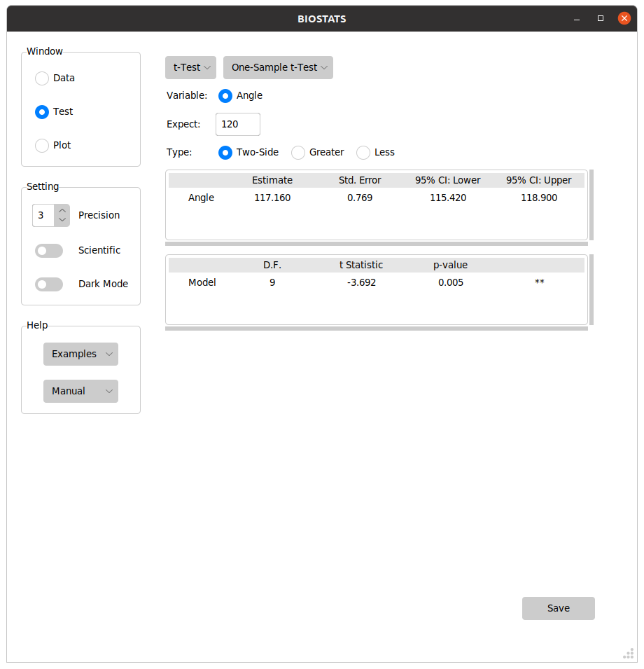The height and width of the screenshot is (669, 644).
Task: Select the Angle variable radio button
Action: [225, 96]
